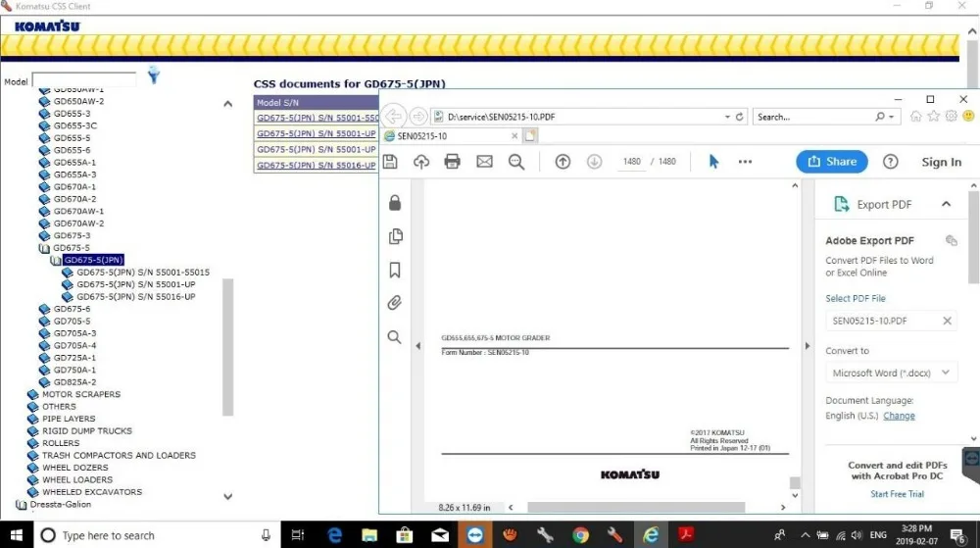Select GD675-5(JPN) S/N 55016-UP tree item
The height and width of the screenshot is (548, 980).
pos(136,297)
